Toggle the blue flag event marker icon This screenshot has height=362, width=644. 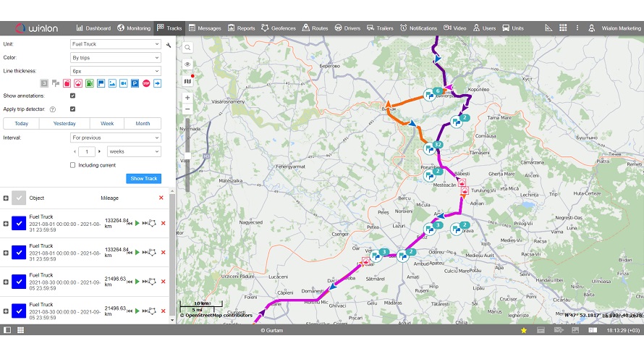[101, 83]
